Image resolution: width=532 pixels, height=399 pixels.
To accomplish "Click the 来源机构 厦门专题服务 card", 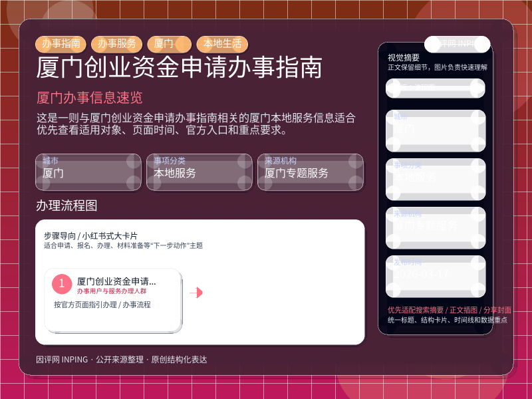I will click(311, 172).
